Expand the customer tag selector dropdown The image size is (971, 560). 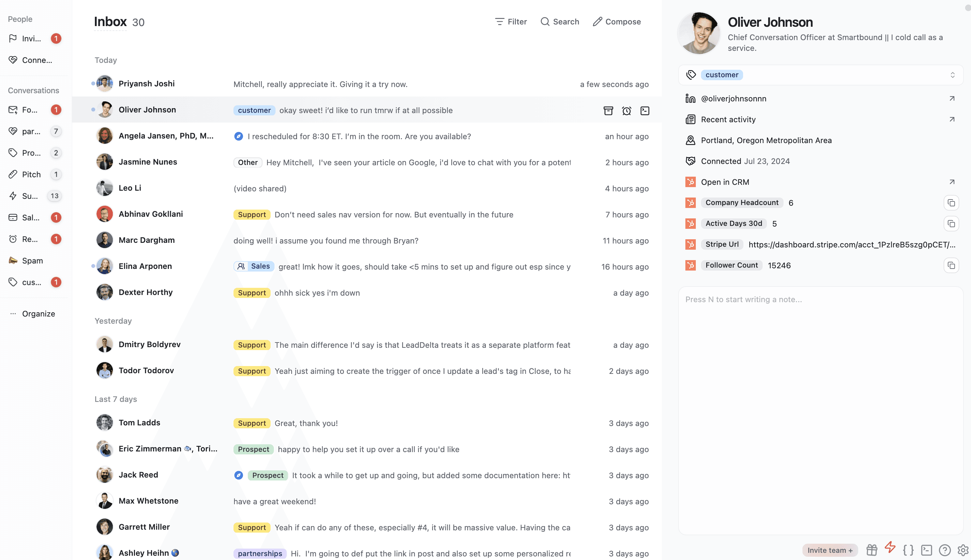[952, 75]
